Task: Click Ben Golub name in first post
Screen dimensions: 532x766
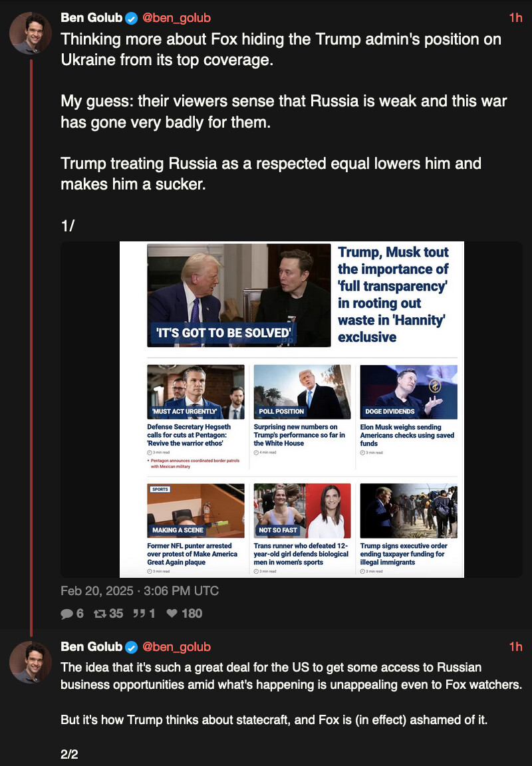Action: [x=91, y=18]
